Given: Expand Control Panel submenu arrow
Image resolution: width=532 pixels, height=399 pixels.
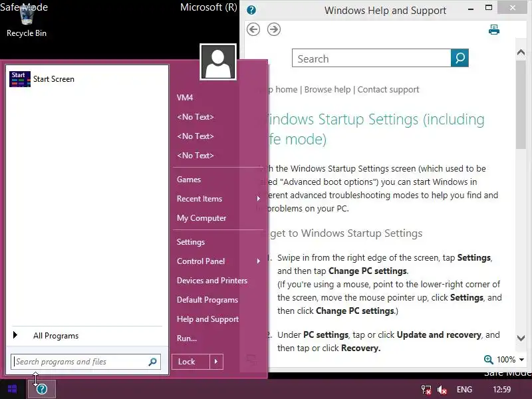Looking at the screenshot, I should [x=259, y=261].
